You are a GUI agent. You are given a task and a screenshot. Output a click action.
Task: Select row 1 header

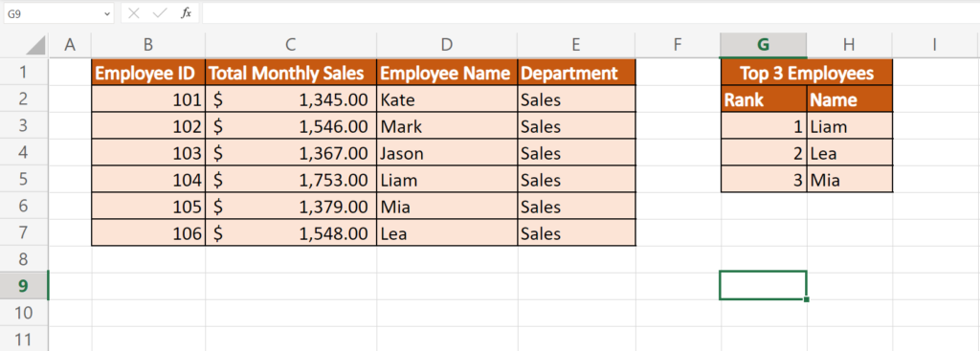[x=24, y=72]
